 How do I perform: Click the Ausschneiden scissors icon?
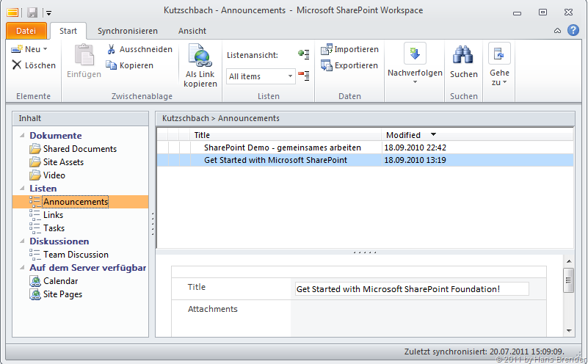pyautogui.click(x=112, y=50)
